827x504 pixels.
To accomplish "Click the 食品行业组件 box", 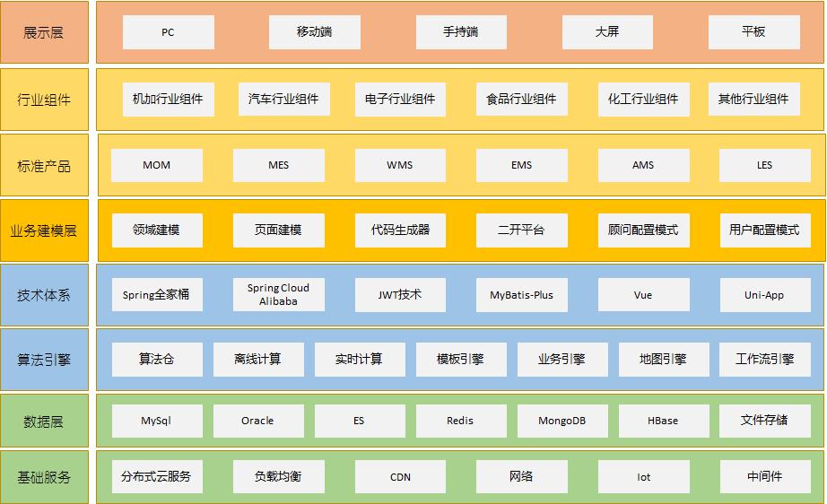I will coord(522,100).
